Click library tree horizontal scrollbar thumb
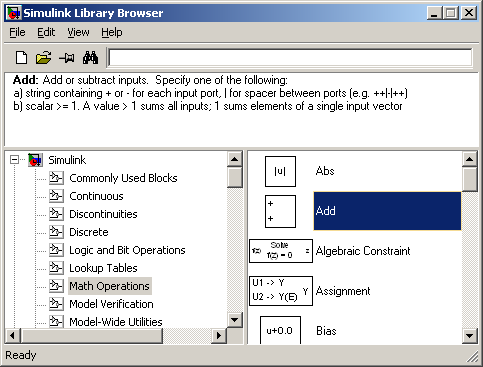This screenshot has width=483, height=367. 92,335
